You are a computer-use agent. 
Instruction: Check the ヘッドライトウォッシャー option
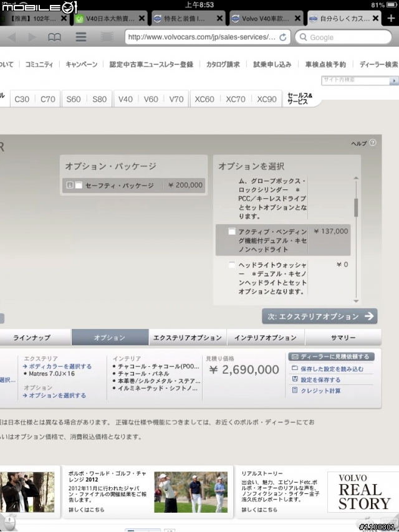231,265
